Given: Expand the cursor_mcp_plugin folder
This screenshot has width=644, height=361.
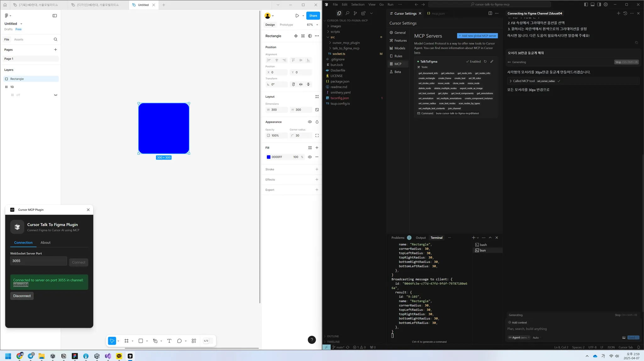Looking at the screenshot, I should coord(346,43).
